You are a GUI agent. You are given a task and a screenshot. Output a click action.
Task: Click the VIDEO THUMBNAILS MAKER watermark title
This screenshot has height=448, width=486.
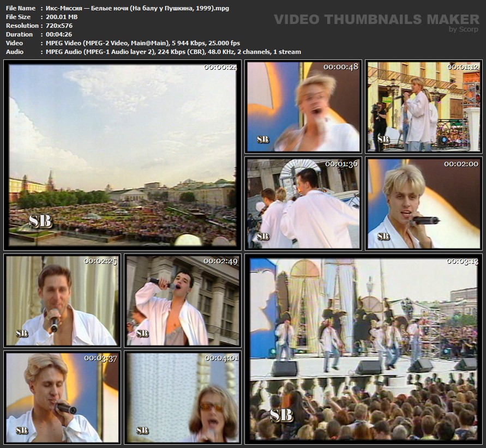point(376,20)
